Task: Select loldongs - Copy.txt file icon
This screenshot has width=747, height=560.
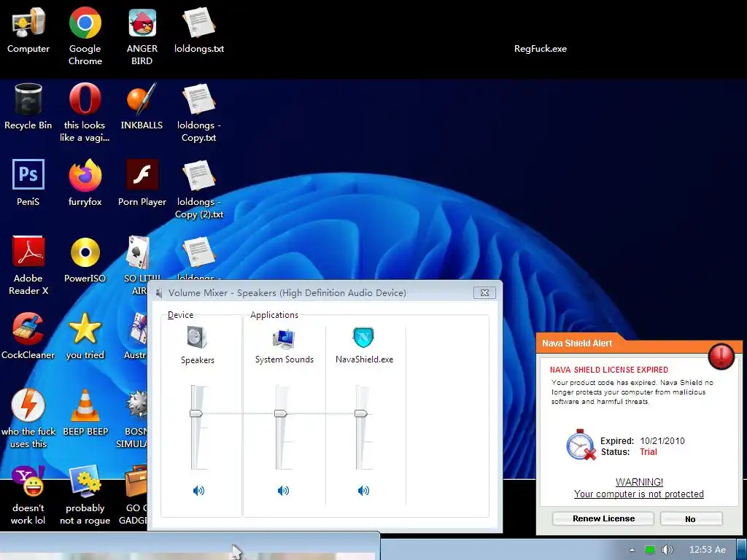Action: tap(198, 99)
